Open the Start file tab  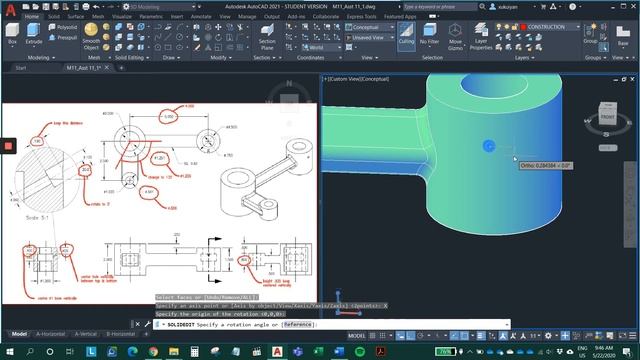click(x=21, y=68)
